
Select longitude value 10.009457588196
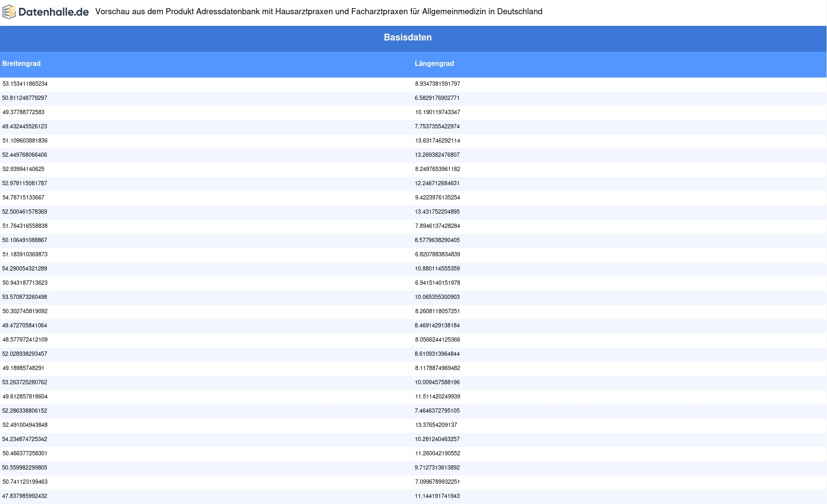tap(437, 383)
